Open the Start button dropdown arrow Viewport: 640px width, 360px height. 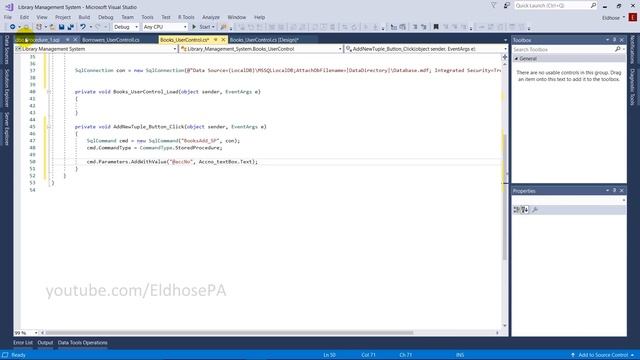click(x=213, y=27)
